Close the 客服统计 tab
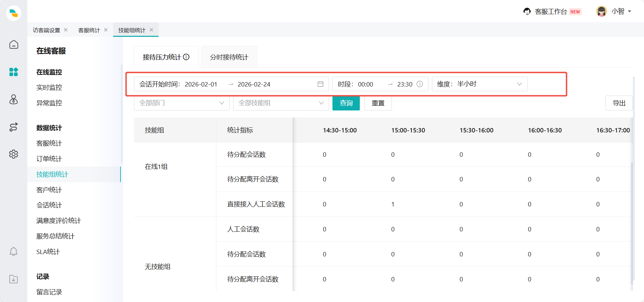Viewport: 644px width, 302px height. tap(106, 30)
